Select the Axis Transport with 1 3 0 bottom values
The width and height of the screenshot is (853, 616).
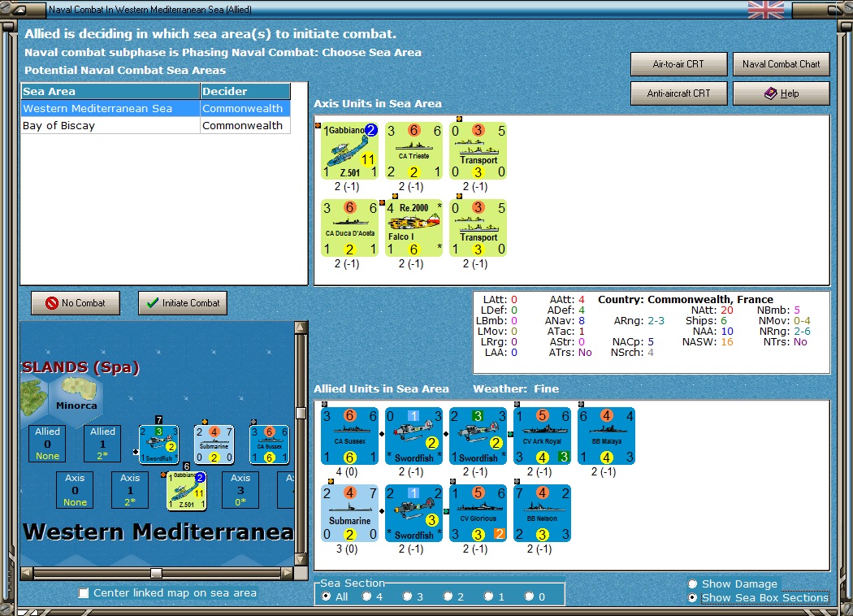[x=478, y=228]
